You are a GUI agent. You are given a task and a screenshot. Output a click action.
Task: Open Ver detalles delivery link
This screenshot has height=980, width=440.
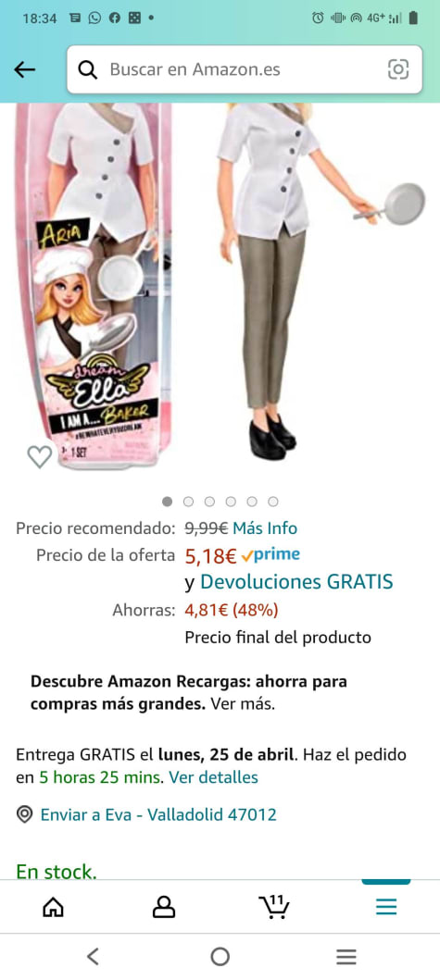tap(213, 777)
